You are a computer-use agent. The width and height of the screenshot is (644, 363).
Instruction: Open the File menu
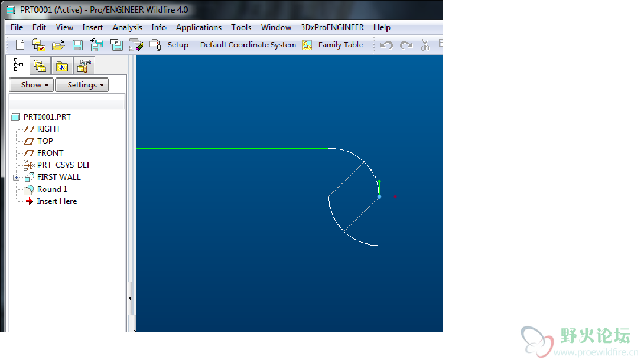[x=17, y=28]
